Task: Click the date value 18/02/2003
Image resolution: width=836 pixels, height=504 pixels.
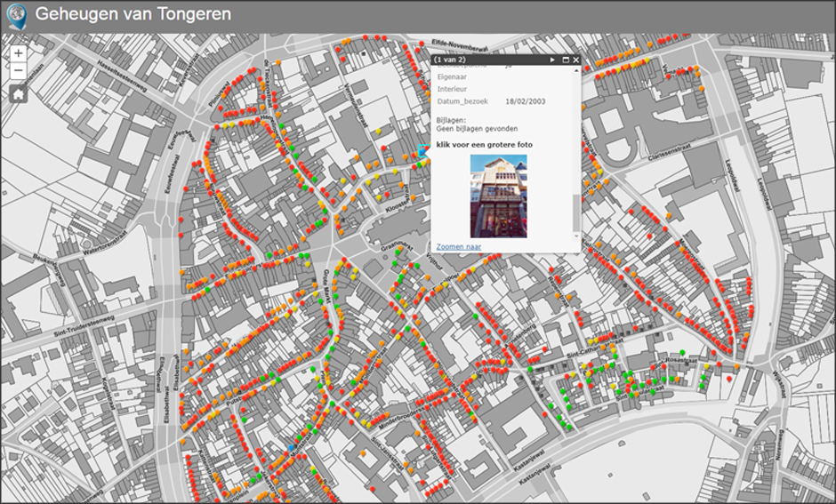Action: [x=525, y=101]
